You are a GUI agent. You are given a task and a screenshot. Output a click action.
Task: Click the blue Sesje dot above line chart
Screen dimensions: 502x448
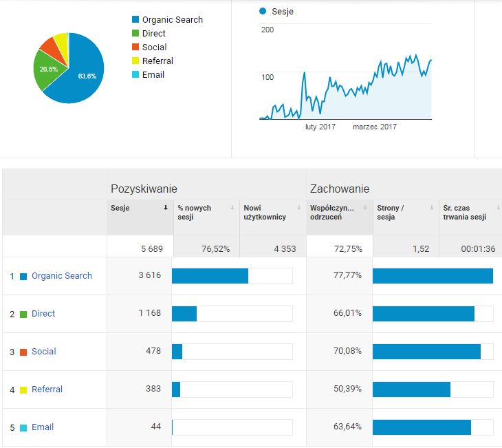coord(263,12)
